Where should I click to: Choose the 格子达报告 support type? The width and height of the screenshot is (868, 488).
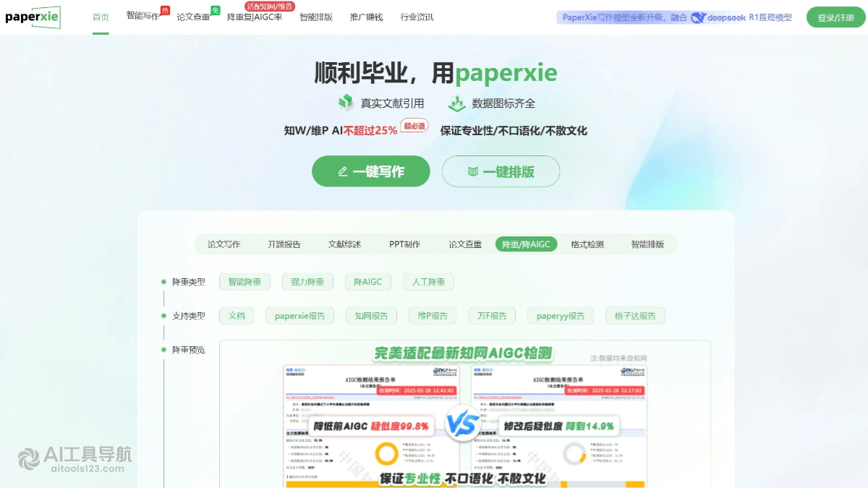pos(635,316)
